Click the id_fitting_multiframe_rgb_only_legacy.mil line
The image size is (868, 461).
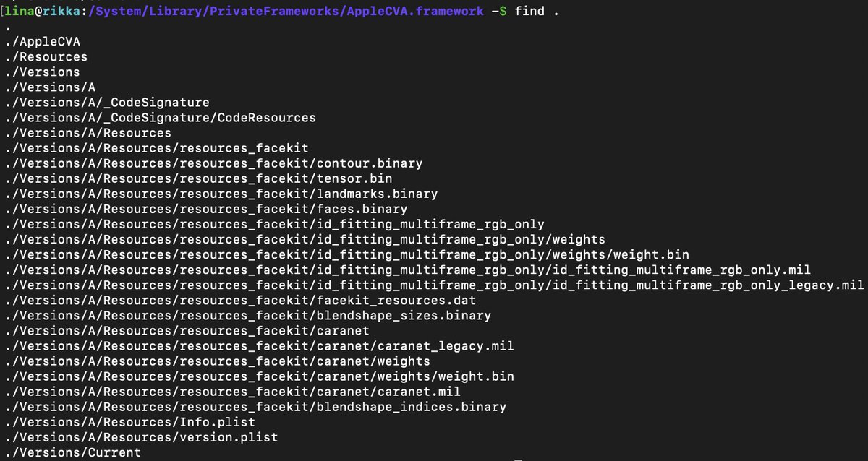tap(434, 285)
